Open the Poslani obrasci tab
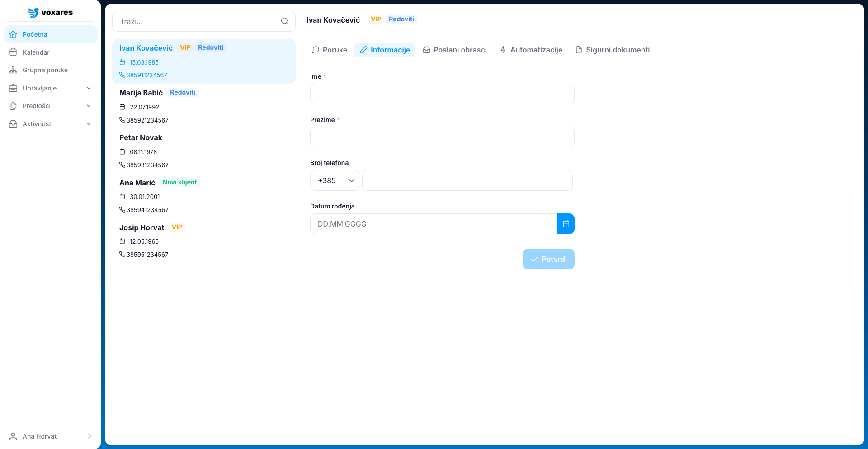868x449 pixels. [x=455, y=50]
